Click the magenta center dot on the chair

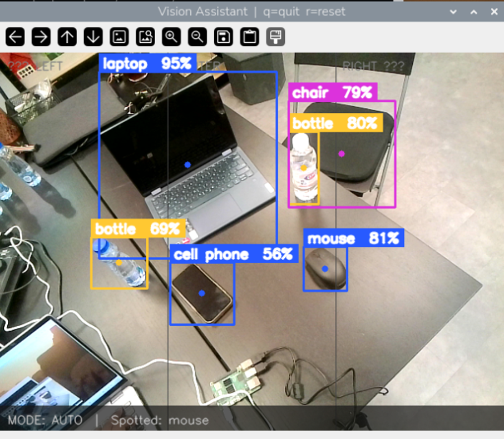(342, 154)
